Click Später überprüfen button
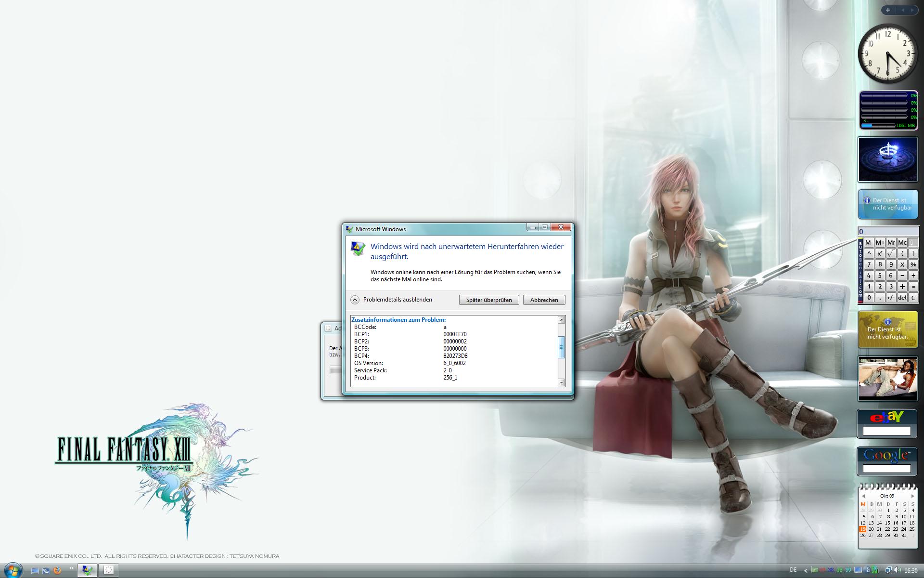924x578 pixels. 488,300
